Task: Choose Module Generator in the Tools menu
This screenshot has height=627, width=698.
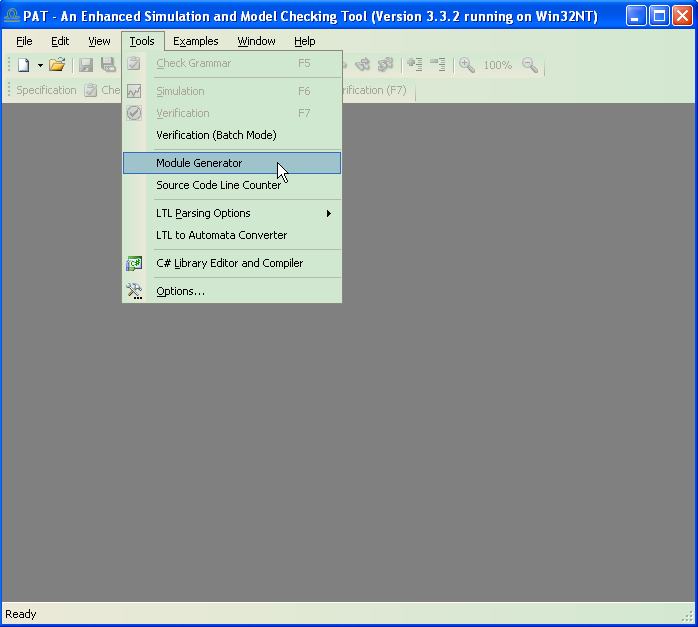Action: click(x=199, y=163)
